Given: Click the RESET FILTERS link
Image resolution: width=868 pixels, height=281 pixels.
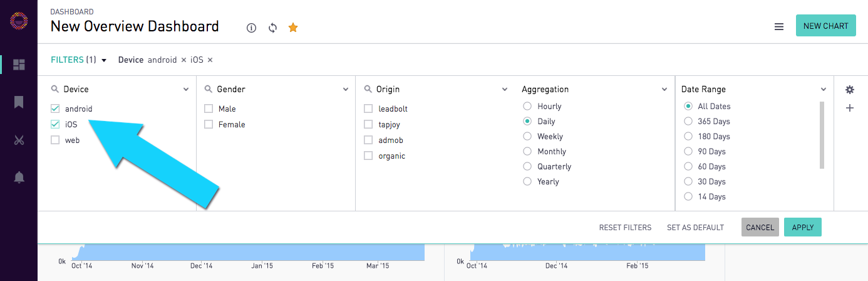Looking at the screenshot, I should (625, 228).
